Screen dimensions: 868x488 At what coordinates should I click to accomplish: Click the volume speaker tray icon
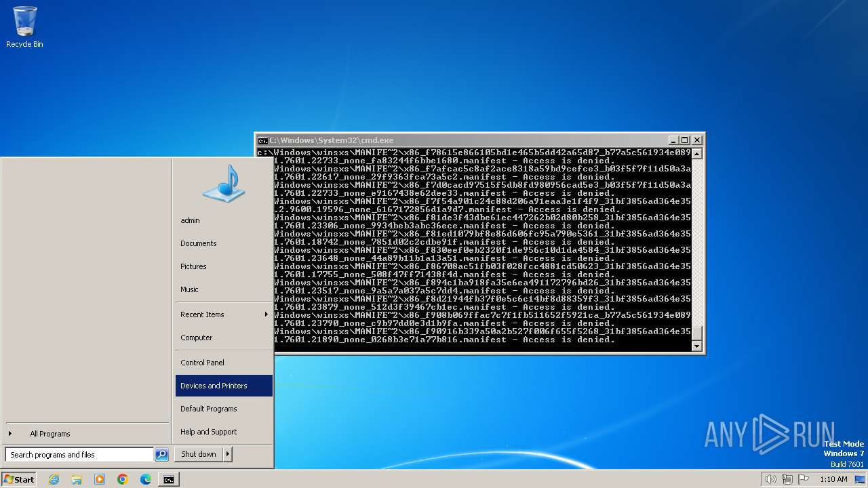(x=770, y=479)
